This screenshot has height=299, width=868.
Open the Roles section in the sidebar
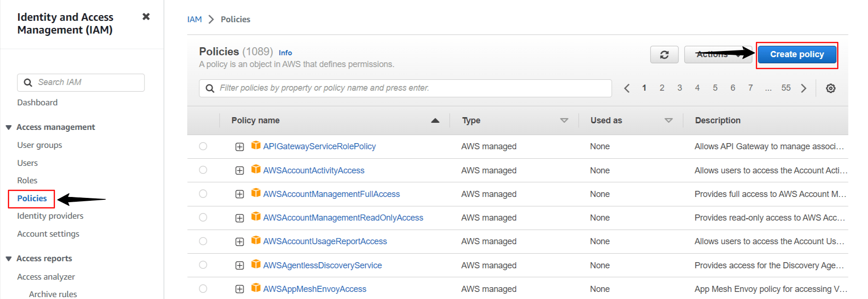[x=27, y=180]
